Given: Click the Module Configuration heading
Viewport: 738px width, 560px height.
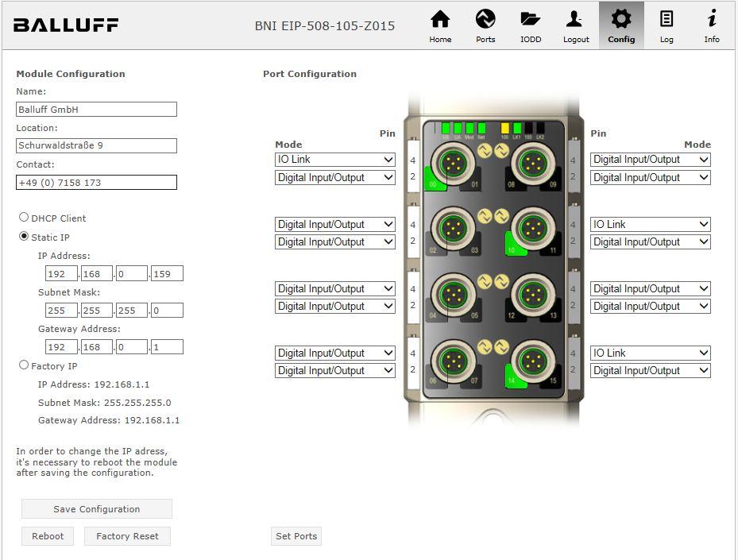Looking at the screenshot, I should coord(71,74).
